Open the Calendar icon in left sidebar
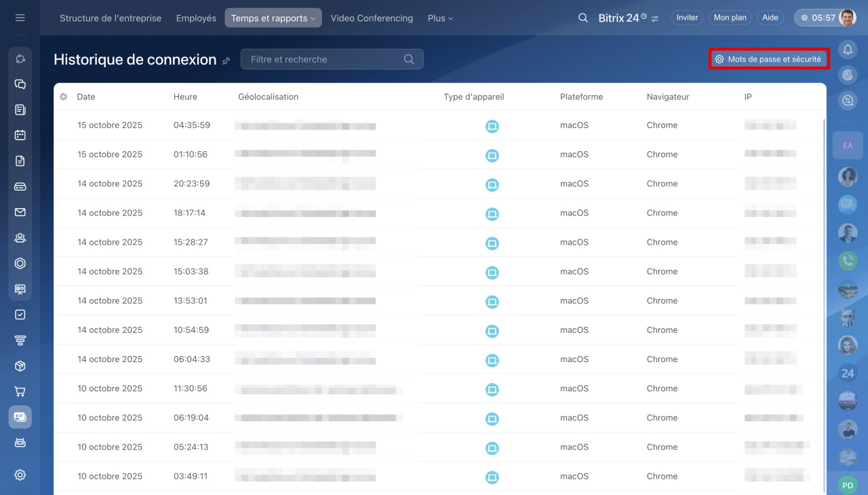The width and height of the screenshot is (868, 495). pos(20,135)
